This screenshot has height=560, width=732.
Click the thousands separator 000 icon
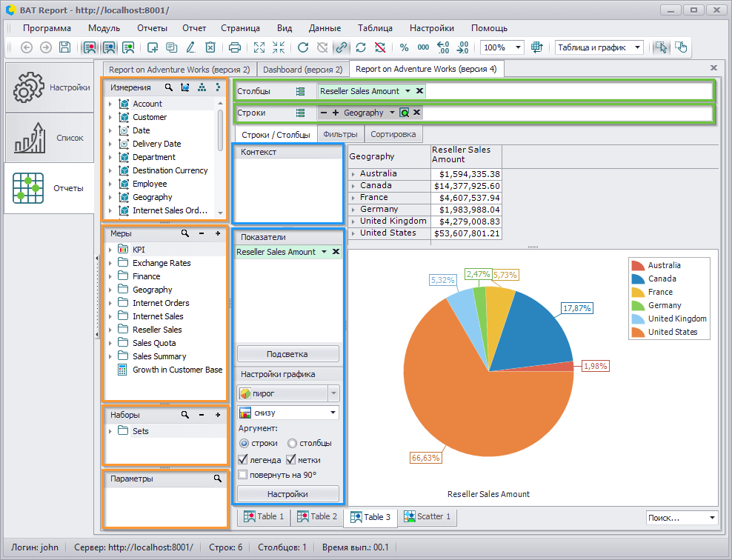[424, 47]
